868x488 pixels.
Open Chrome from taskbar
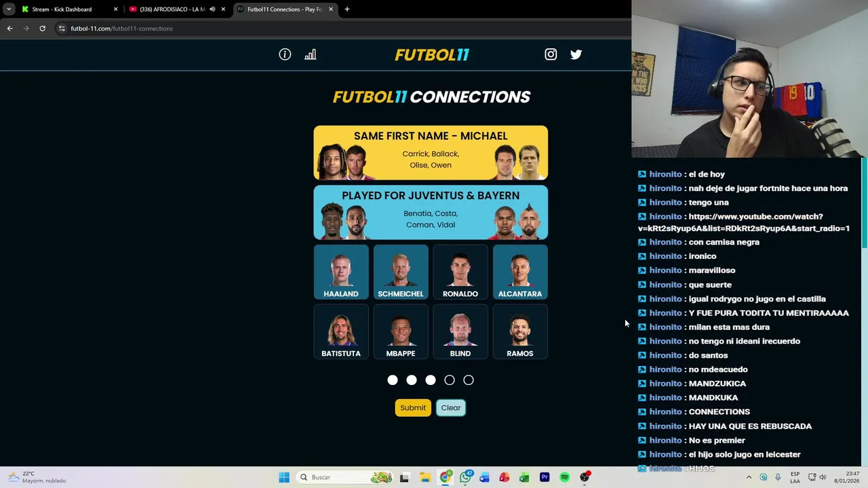point(445,477)
